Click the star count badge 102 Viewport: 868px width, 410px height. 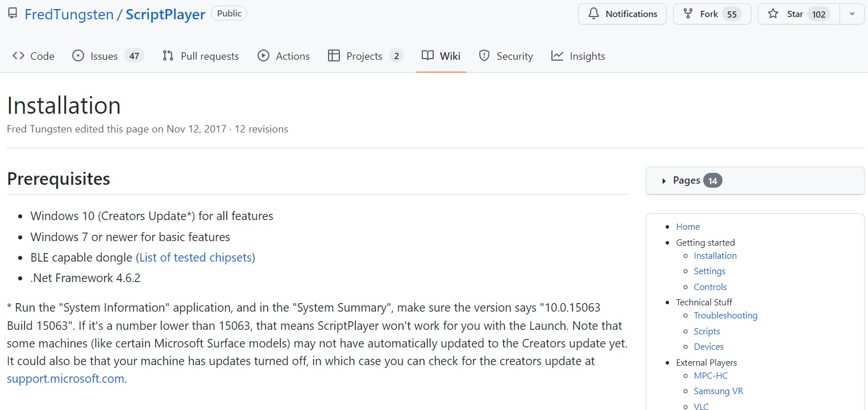(819, 14)
